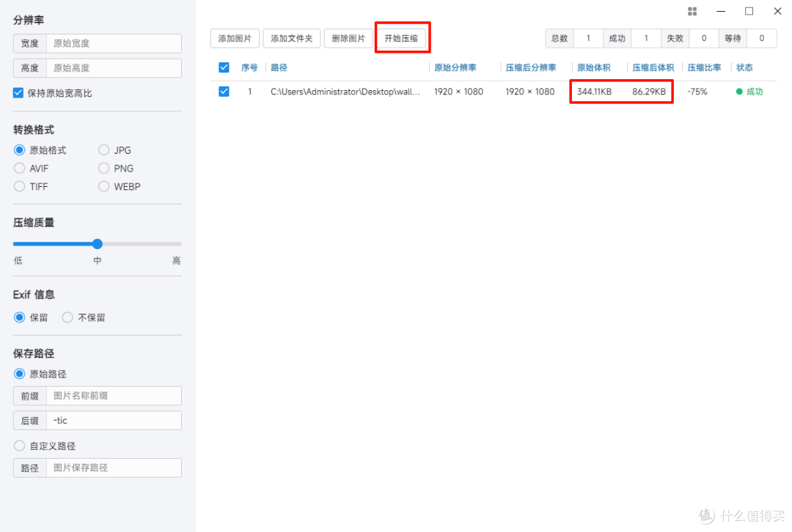
Task: Start compression with 开始压缩
Action: coord(401,38)
